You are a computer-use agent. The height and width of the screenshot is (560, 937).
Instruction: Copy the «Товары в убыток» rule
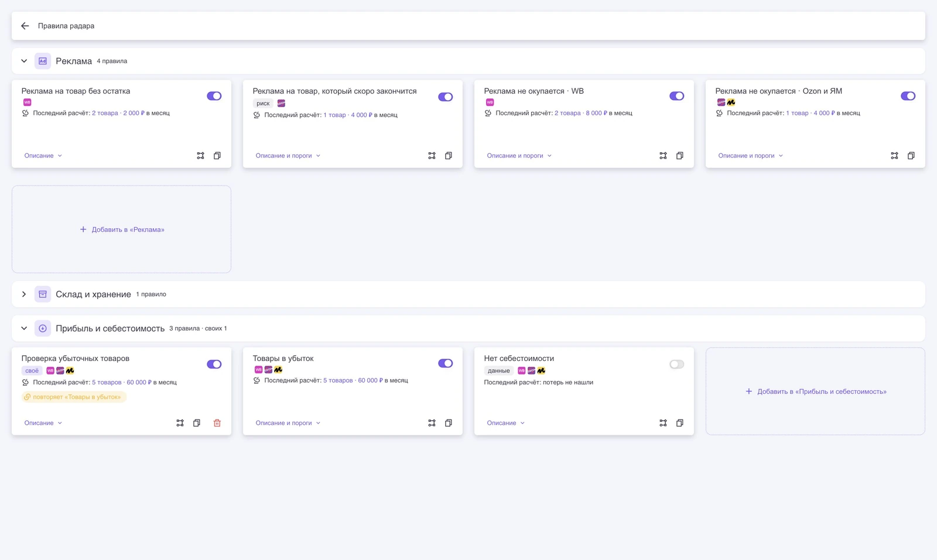pos(449,423)
